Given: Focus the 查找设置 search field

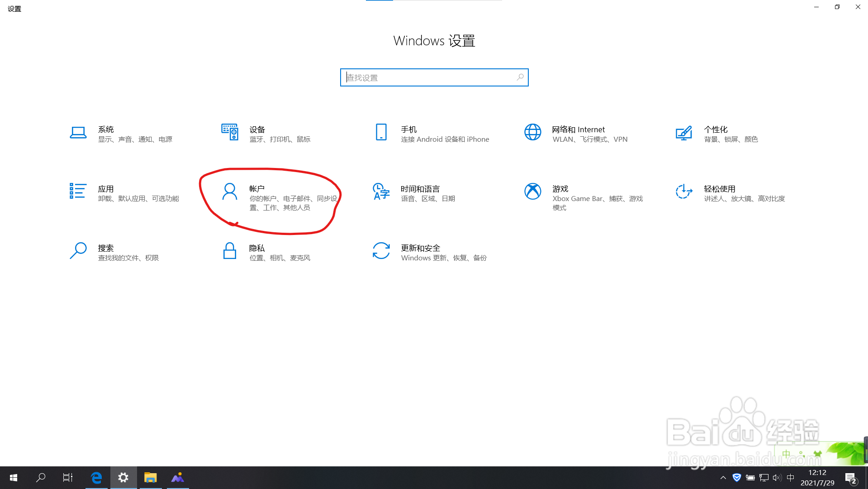Looking at the screenshot, I should coord(434,77).
